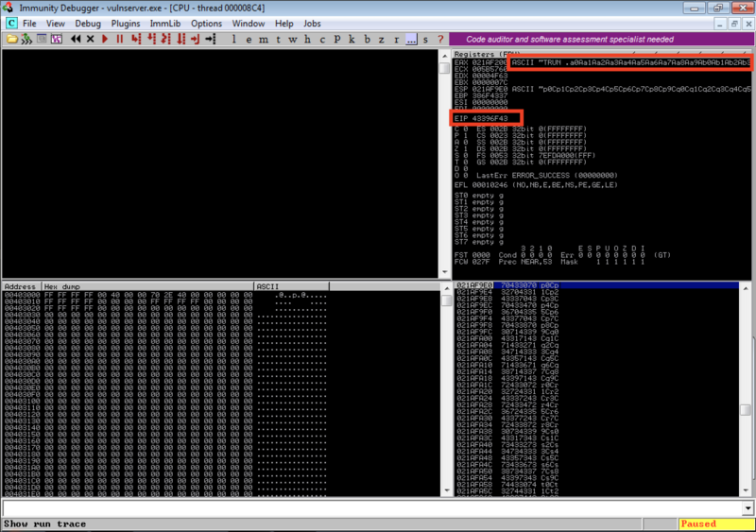This screenshot has width=756, height=532.
Task: Show Handles via 'h' button
Action: (308, 40)
